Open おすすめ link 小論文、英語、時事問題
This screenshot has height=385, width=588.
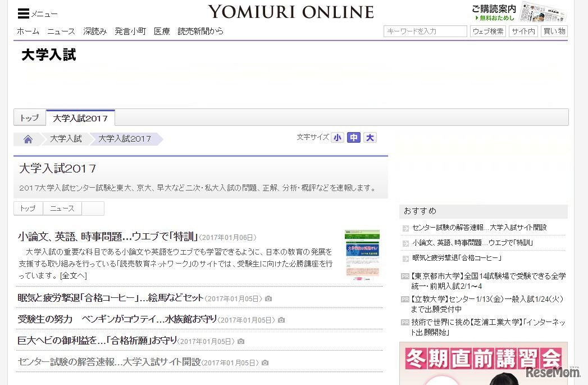(472, 243)
